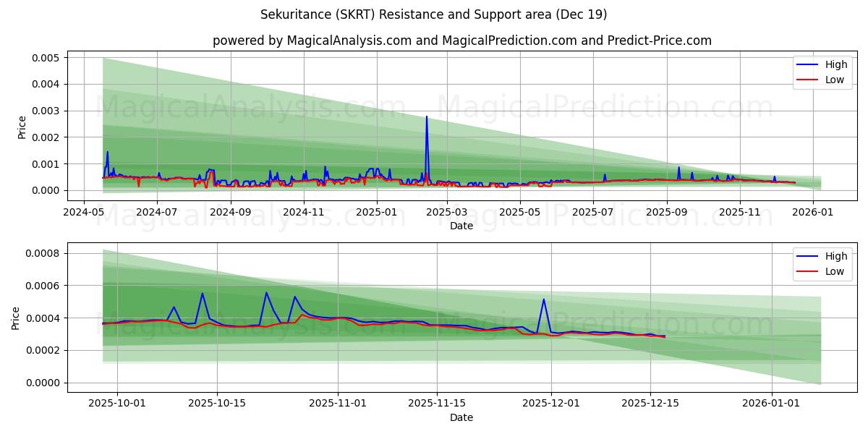
Task: Expand the bottom chart legend box
Action: click(x=822, y=263)
